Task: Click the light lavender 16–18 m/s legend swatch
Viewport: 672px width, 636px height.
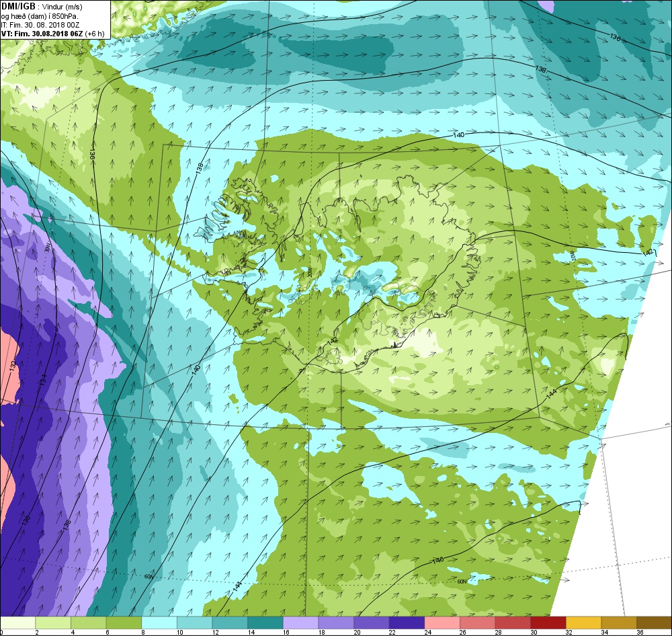Action: tap(301, 623)
